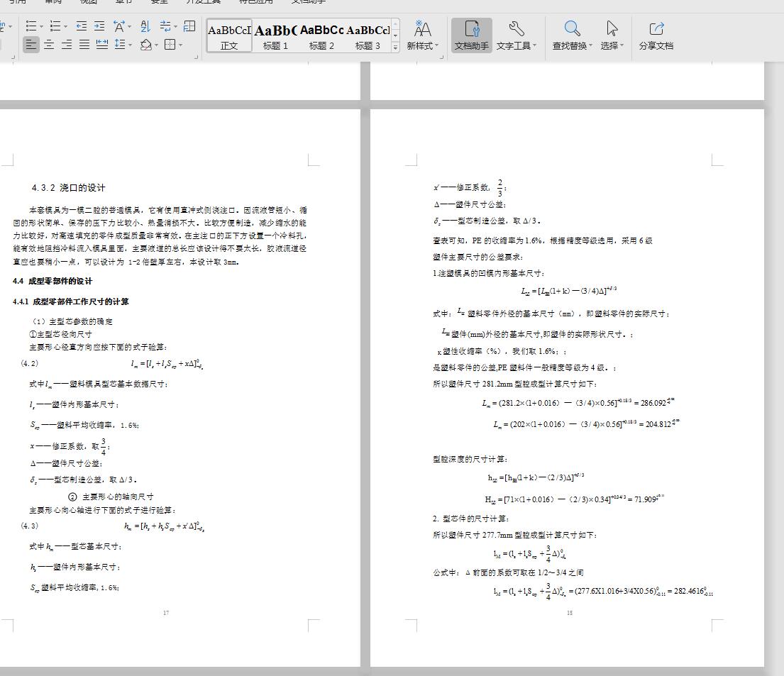The width and height of the screenshot is (784, 676).
Task: Open 查找替换 search tool
Action: coord(572,35)
